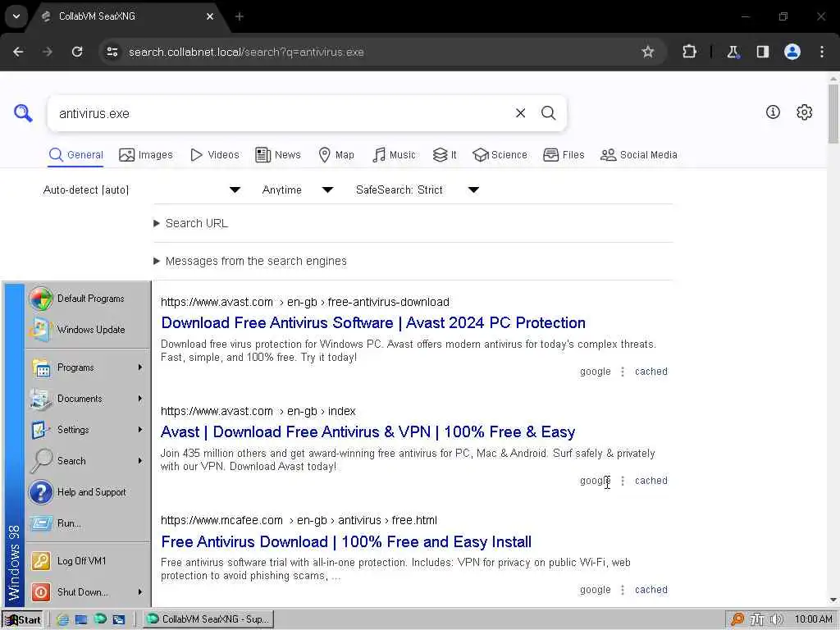Open Download Free Antivirus Software Avast link

pos(373,322)
